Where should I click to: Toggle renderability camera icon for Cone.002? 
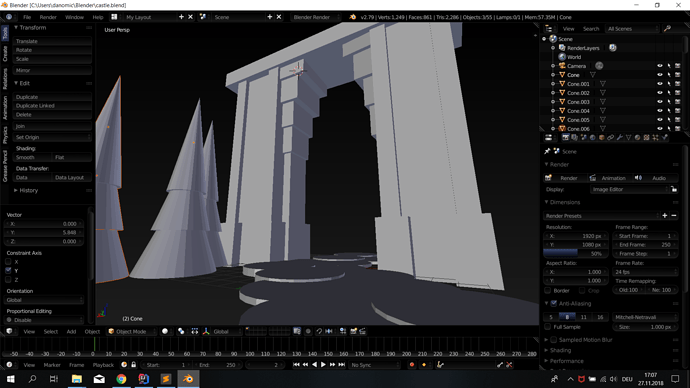tap(678, 93)
